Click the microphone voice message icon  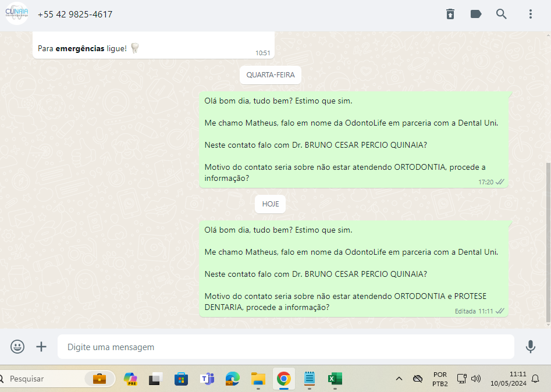click(x=530, y=347)
